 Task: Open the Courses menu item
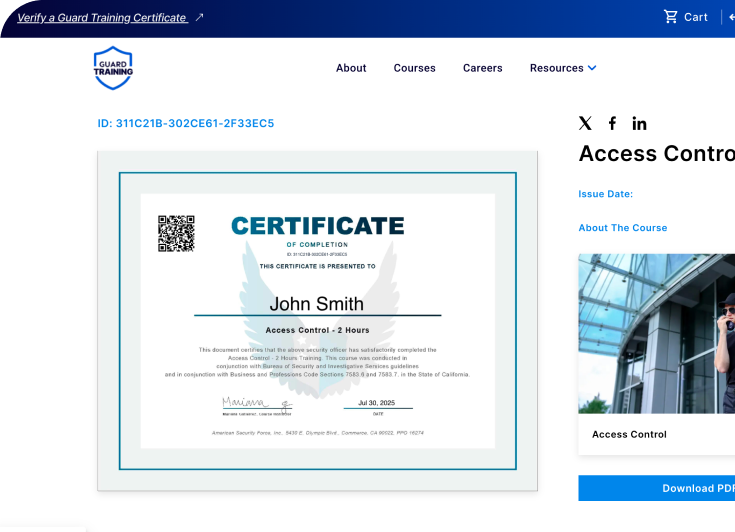point(414,68)
